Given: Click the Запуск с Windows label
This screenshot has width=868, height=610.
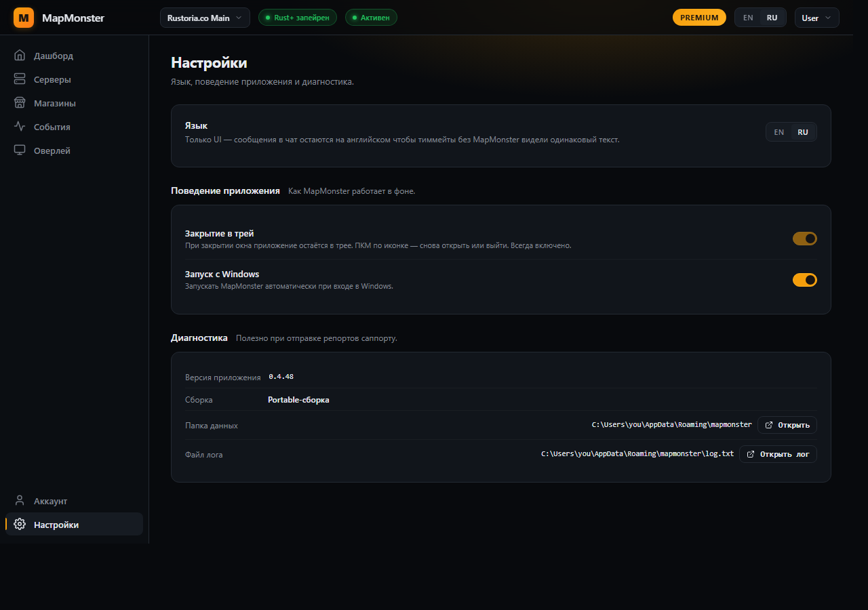Looking at the screenshot, I should tap(222, 274).
